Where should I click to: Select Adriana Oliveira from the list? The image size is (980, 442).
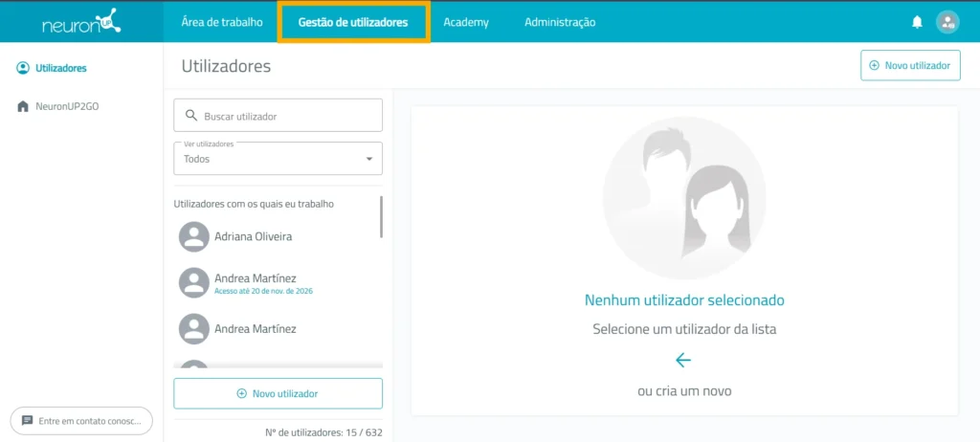tap(278, 237)
